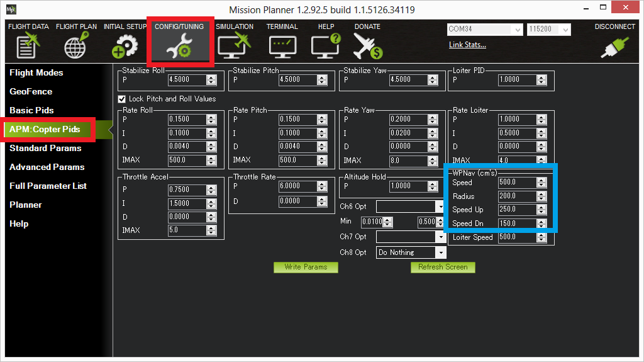Select Full Parameter List in sidebar
This screenshot has width=644, height=362.
click(x=48, y=186)
